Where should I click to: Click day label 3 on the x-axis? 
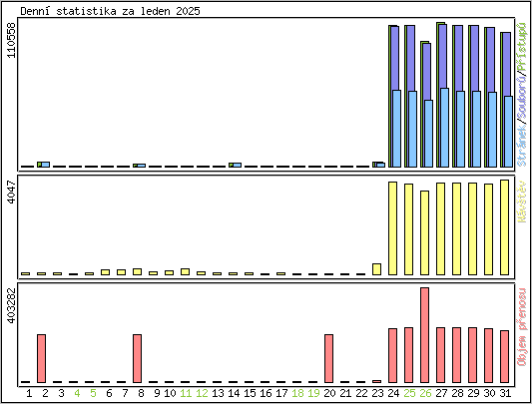pyautogui.click(x=61, y=393)
